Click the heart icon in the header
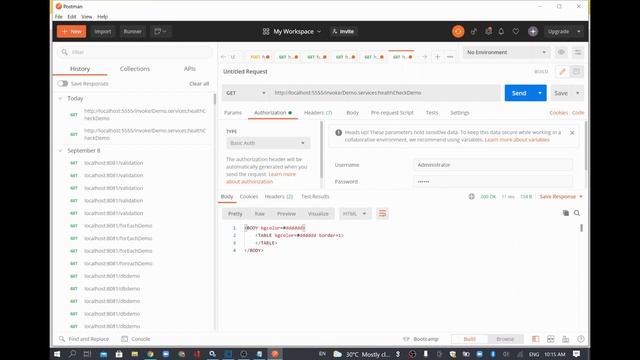The height and width of the screenshot is (360, 640). (516, 31)
